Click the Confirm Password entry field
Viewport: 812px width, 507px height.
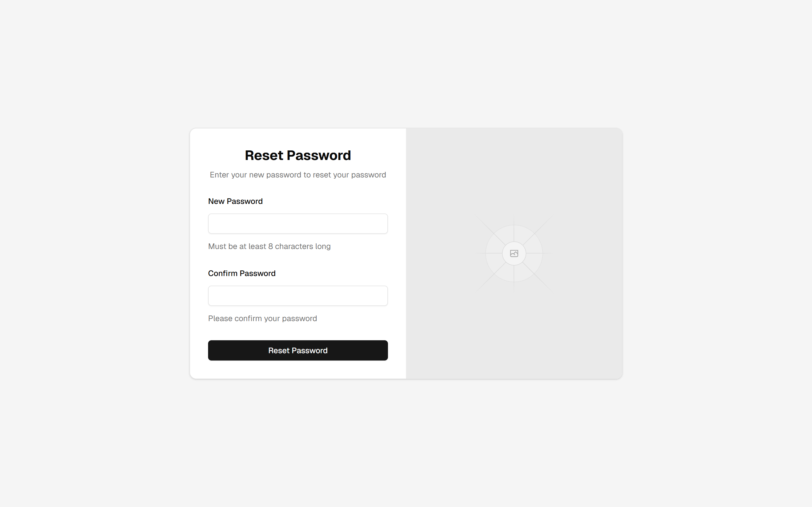pos(298,295)
